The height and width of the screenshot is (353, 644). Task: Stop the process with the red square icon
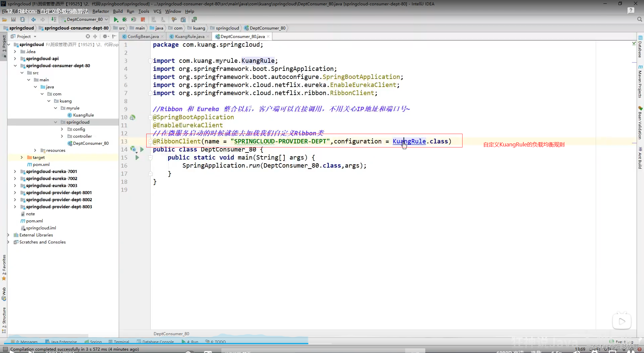pos(143,19)
